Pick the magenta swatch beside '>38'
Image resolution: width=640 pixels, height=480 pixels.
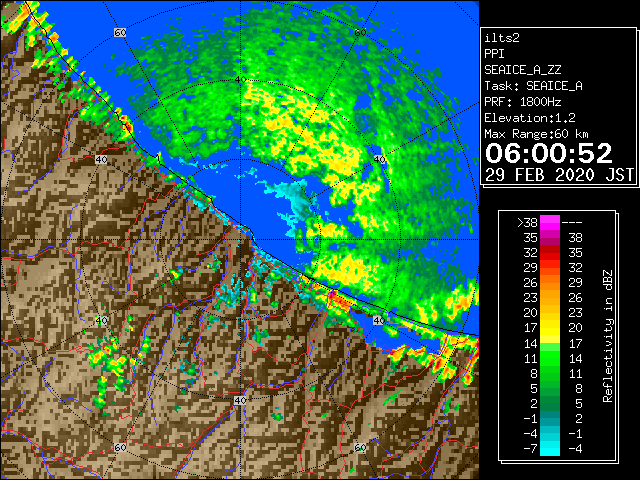(x=550, y=222)
